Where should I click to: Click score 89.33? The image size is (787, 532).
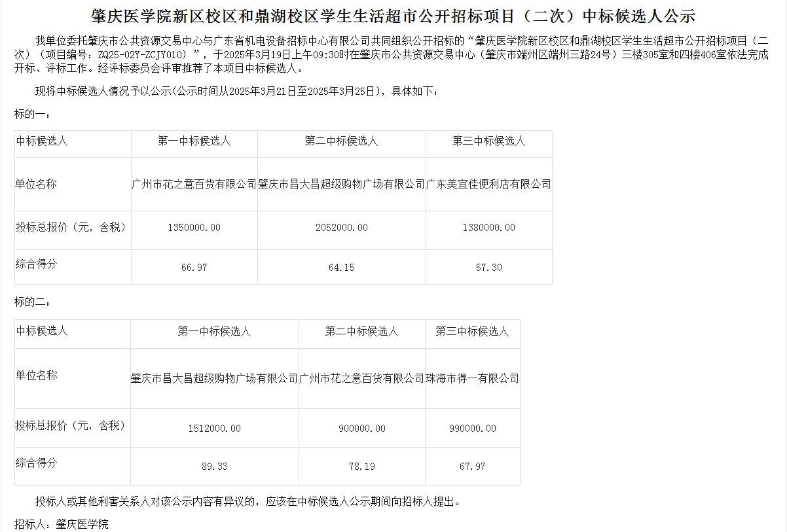[x=215, y=467]
